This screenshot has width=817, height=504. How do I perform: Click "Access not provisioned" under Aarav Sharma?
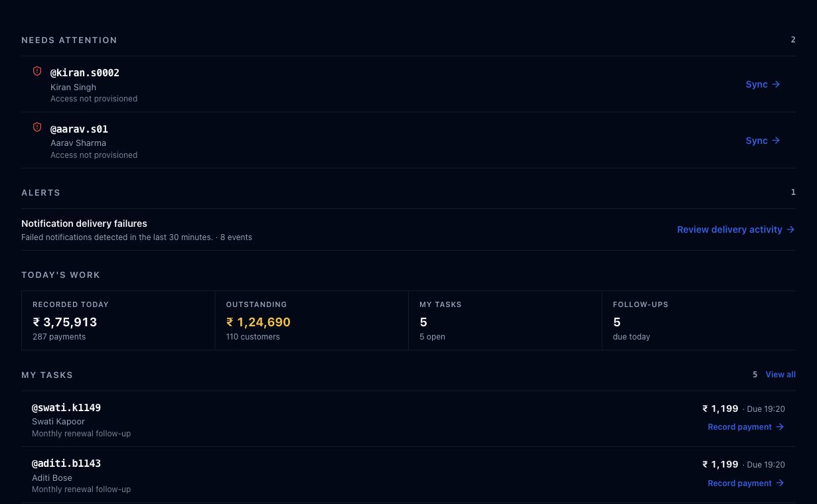point(94,155)
